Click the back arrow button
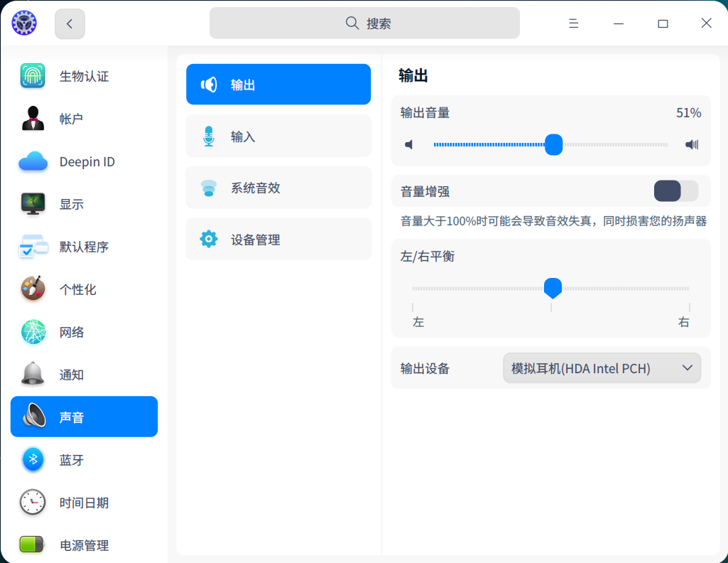The width and height of the screenshot is (728, 563). click(69, 23)
